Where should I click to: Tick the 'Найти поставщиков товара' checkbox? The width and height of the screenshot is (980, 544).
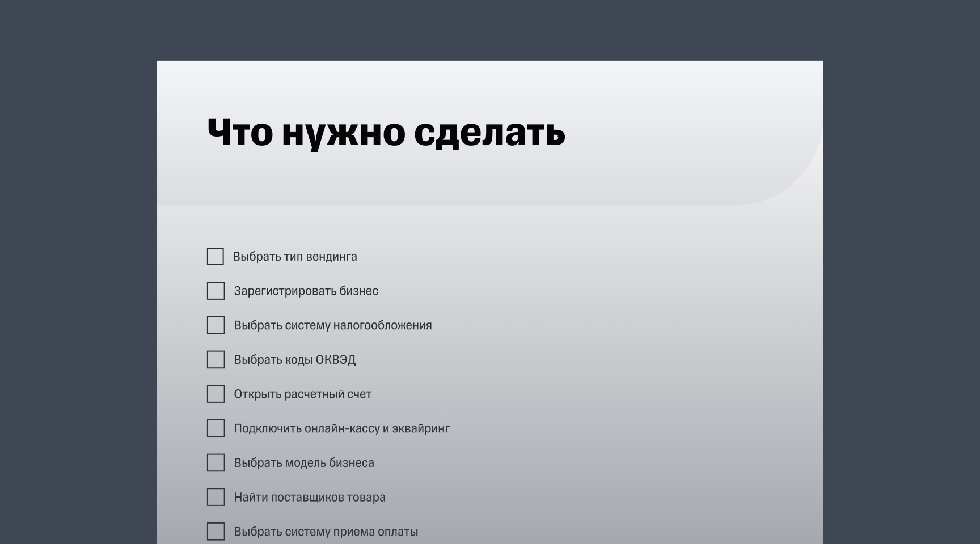coord(216,497)
